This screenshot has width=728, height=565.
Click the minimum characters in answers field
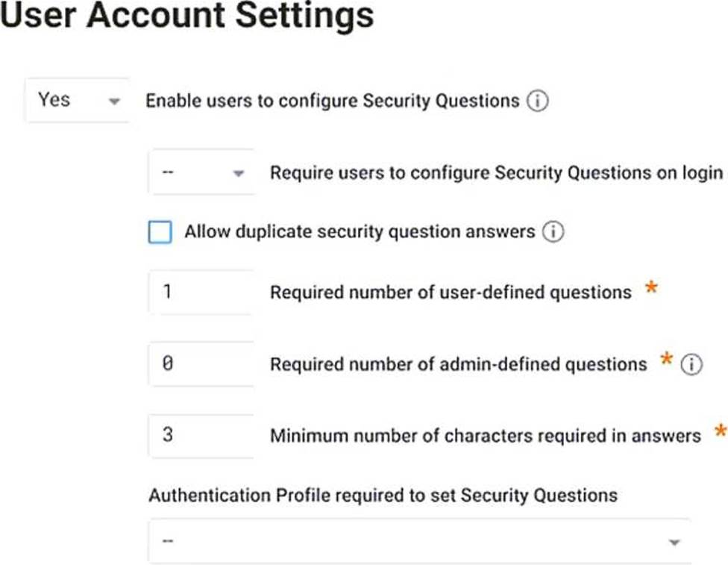pyautogui.click(x=201, y=435)
